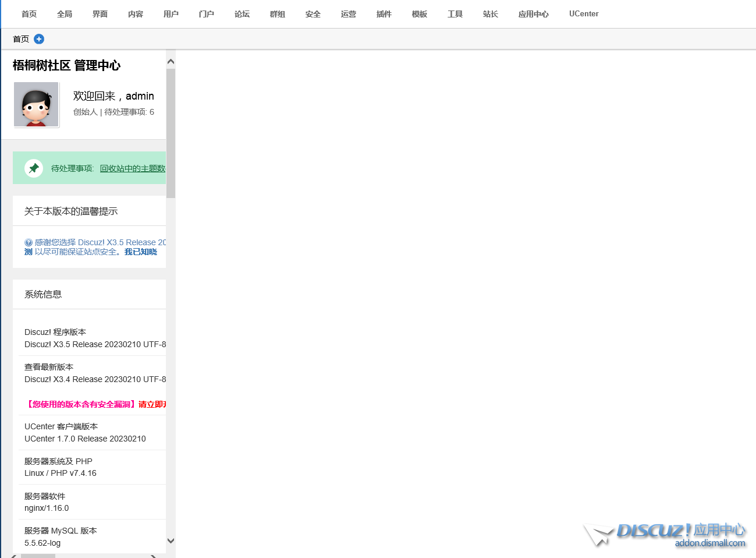Click the horizontal scrollbar right arrow
This screenshot has width=756, height=558.
(154, 556)
